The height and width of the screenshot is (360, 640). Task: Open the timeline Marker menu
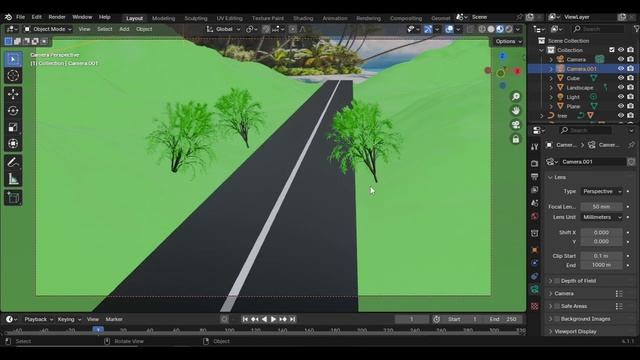(x=114, y=319)
